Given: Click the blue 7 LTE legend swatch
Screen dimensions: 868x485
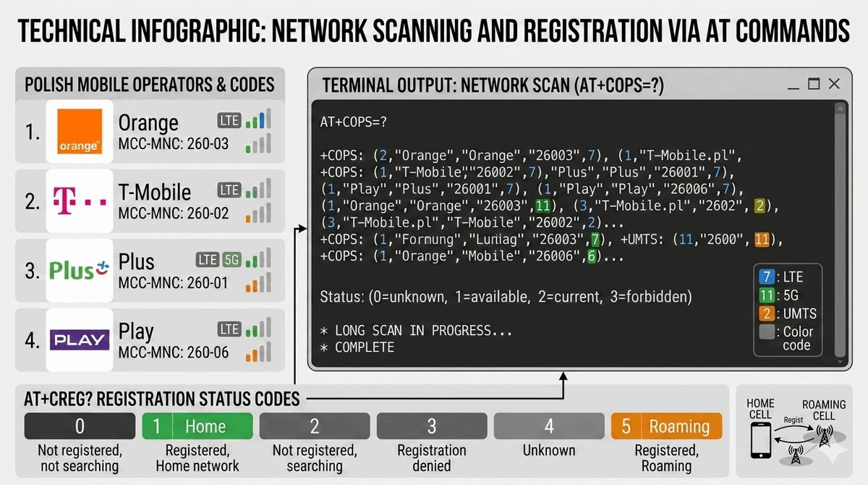Looking at the screenshot, I should coord(767,277).
